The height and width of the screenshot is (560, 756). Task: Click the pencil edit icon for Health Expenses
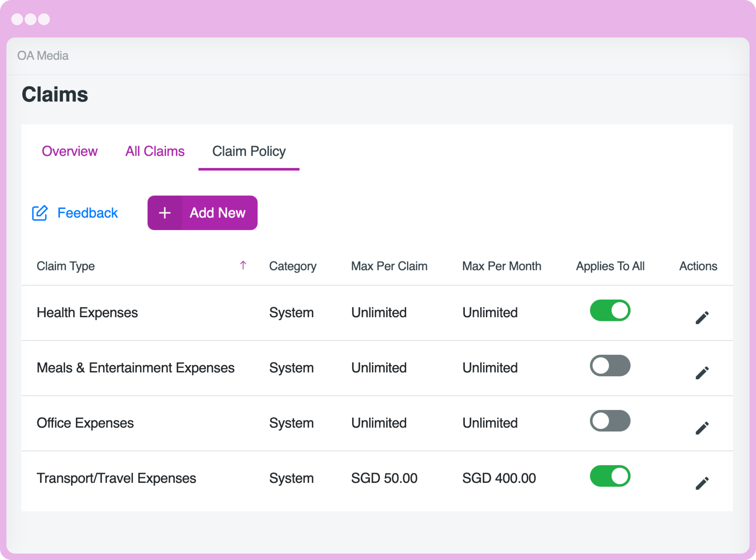(702, 318)
